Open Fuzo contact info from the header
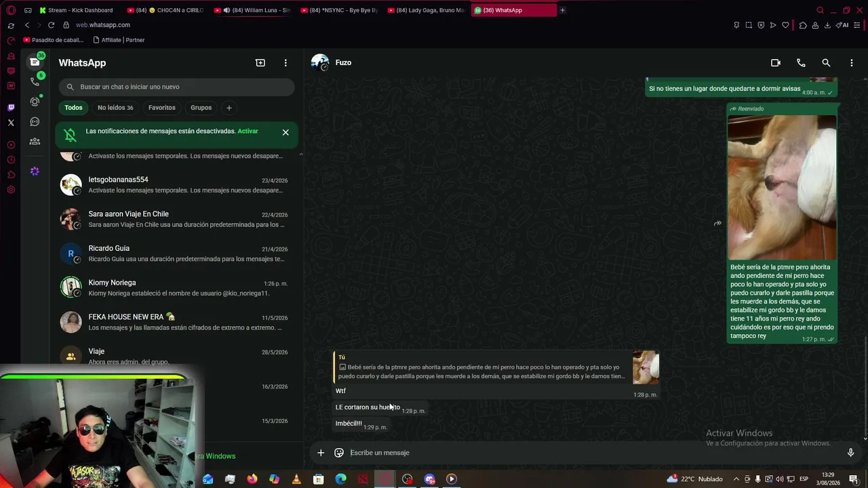The image size is (868, 488). pyautogui.click(x=343, y=62)
